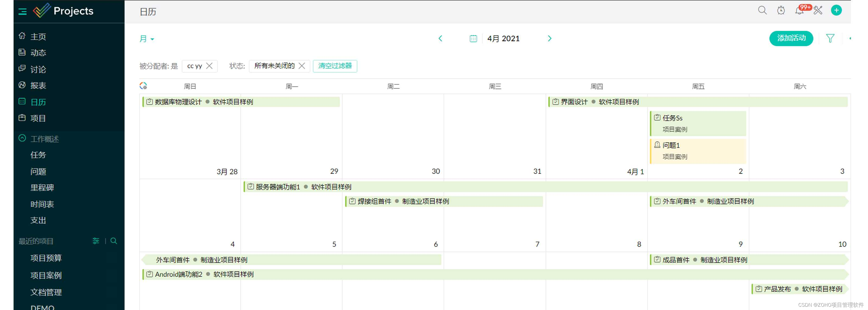Open the 产品发布 task event

point(800,289)
